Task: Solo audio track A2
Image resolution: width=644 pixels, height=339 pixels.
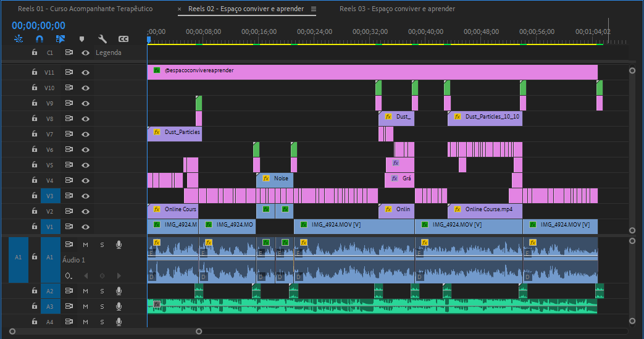Action: (x=102, y=291)
